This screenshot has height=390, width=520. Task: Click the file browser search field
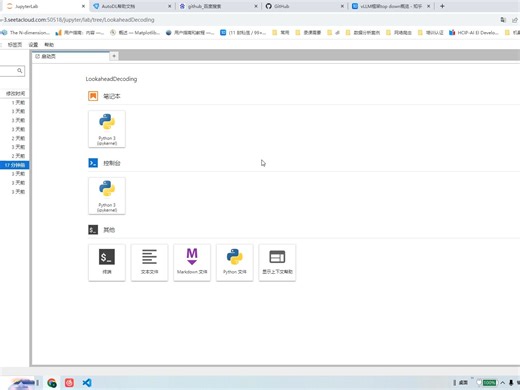click(x=12, y=71)
